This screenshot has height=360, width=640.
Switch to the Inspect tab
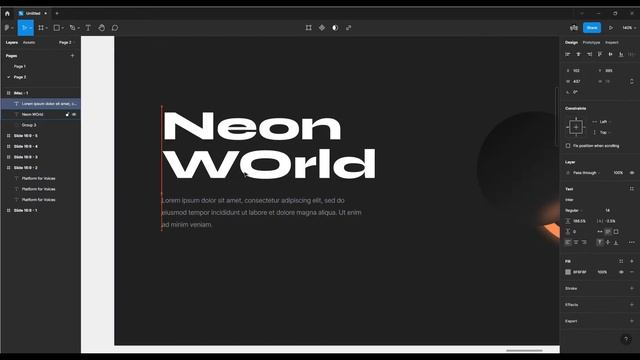click(x=612, y=42)
